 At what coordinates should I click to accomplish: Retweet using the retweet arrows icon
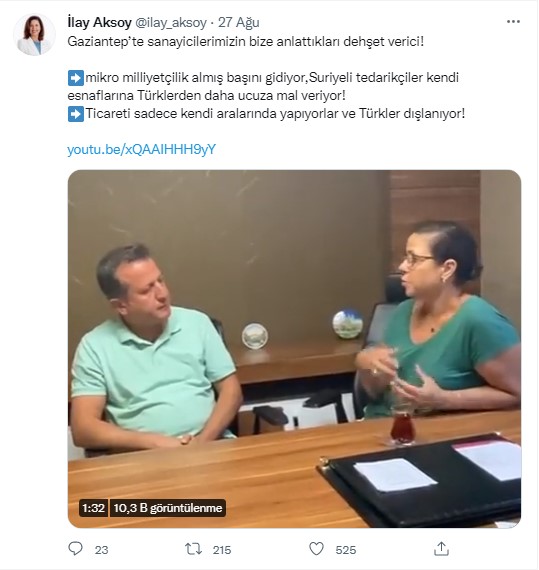pyautogui.click(x=193, y=549)
